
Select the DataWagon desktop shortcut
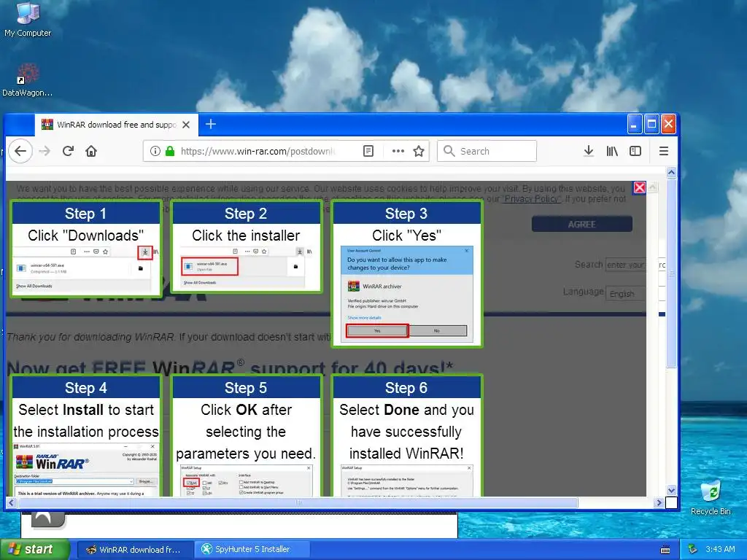27,80
